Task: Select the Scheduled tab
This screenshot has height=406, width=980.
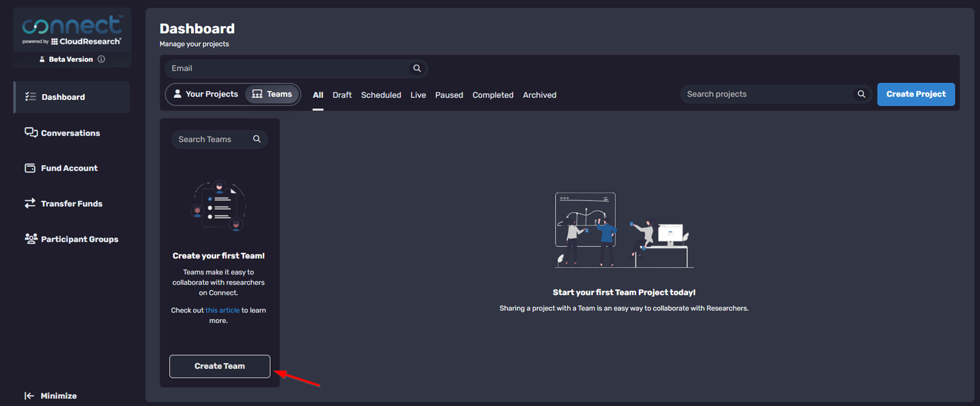Action: tap(381, 95)
